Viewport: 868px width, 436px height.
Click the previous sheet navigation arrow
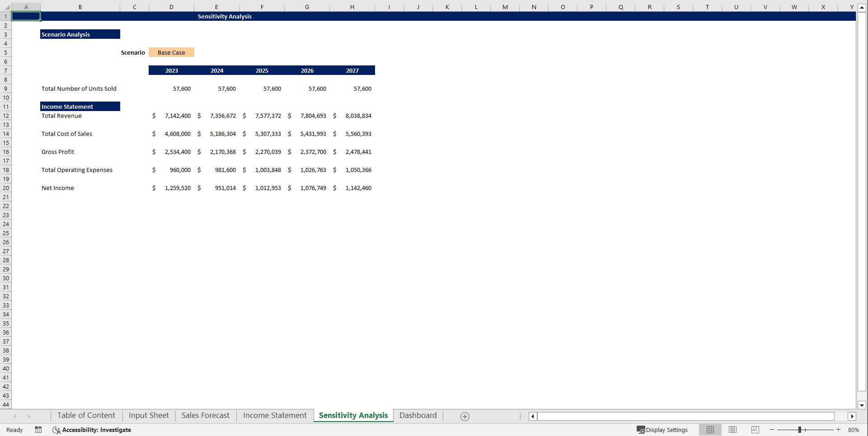click(x=15, y=416)
